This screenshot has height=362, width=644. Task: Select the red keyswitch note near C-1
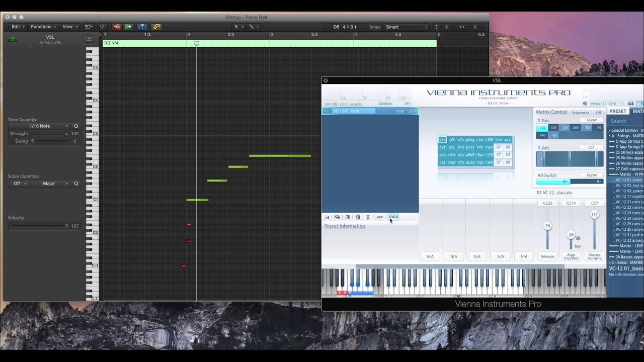(x=183, y=265)
